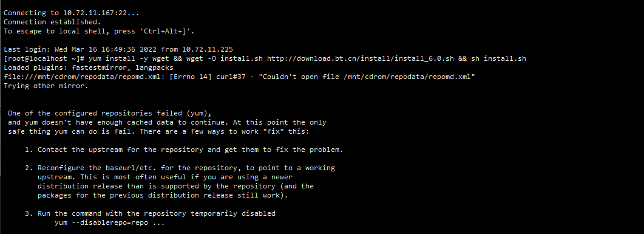Screen dimensions: 644x234
Task: Click the file:///mnt/cdrom/repodata/repomd.xml path at line start
Action: [84, 77]
